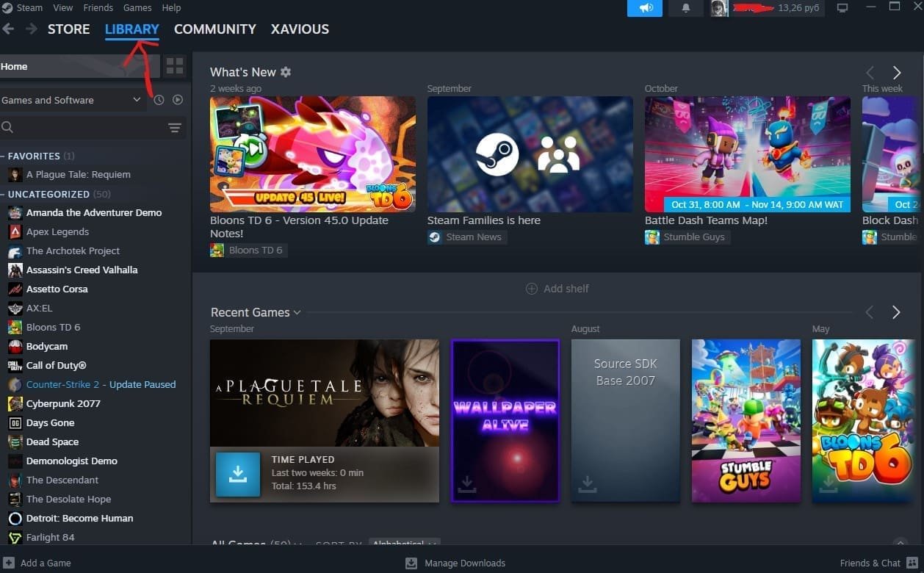Open advanced filter options icon beside search

coord(175,128)
